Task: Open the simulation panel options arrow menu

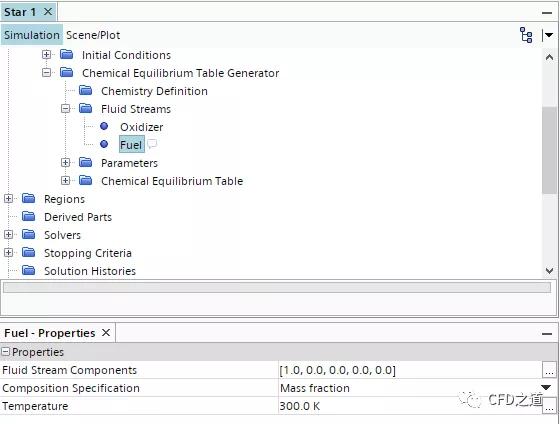Action: (x=548, y=35)
